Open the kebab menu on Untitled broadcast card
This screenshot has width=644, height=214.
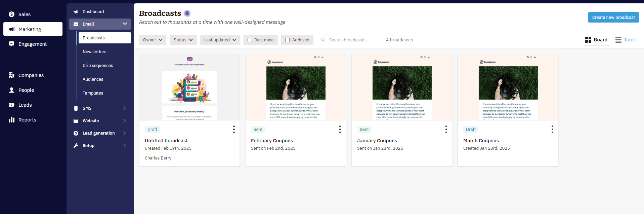point(234,130)
